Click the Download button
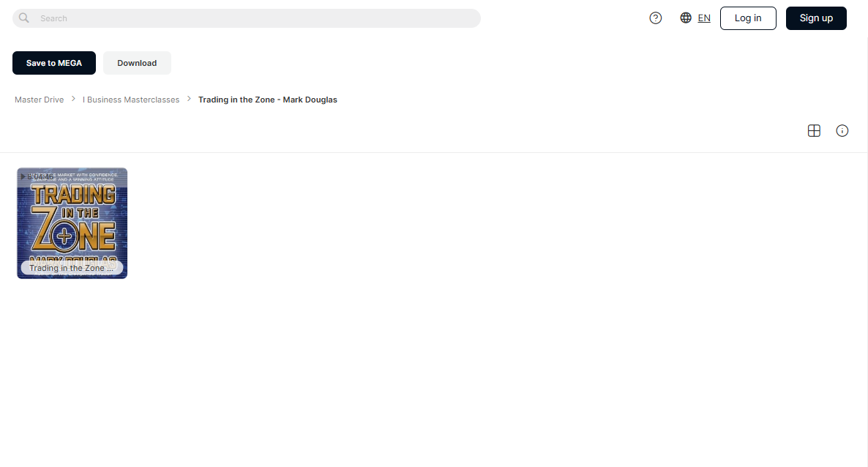The image size is (868, 467). [x=137, y=63]
